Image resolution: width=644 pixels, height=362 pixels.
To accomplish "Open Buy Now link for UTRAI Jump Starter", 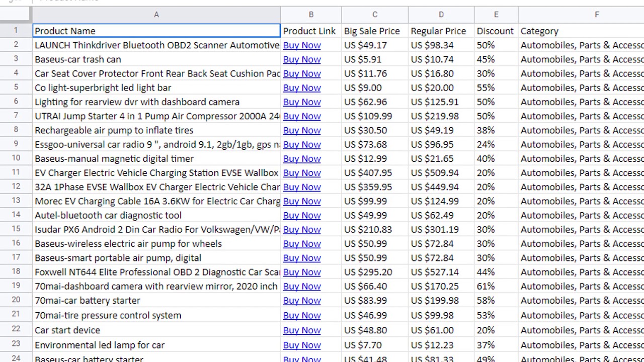I will coord(302,116).
